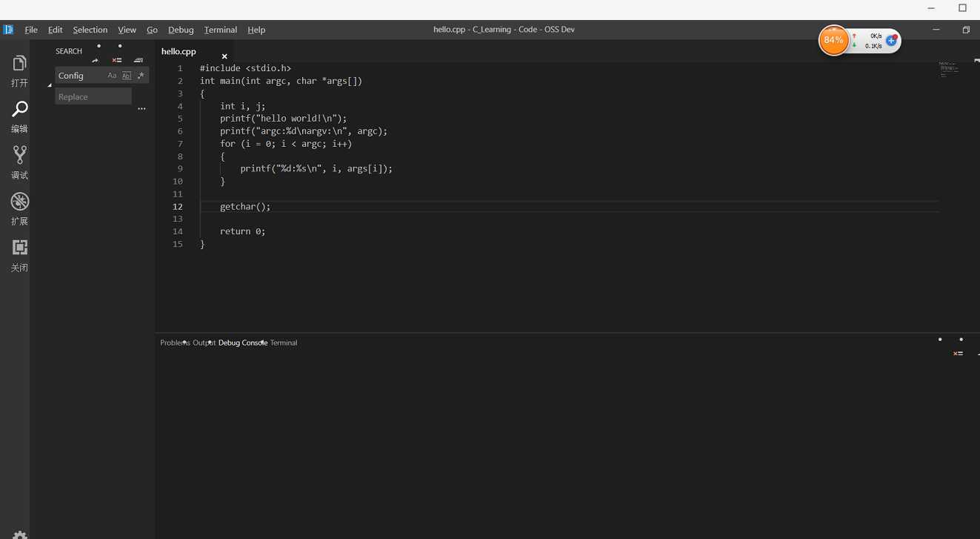Toggle the replace field expander arrow
This screenshot has height=539, width=980.
(x=50, y=86)
